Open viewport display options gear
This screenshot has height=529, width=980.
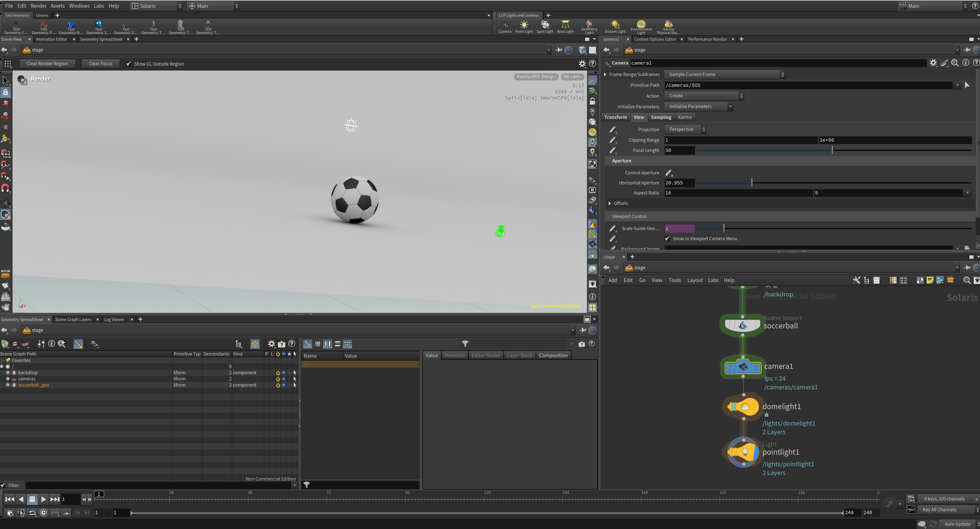pyautogui.click(x=582, y=64)
